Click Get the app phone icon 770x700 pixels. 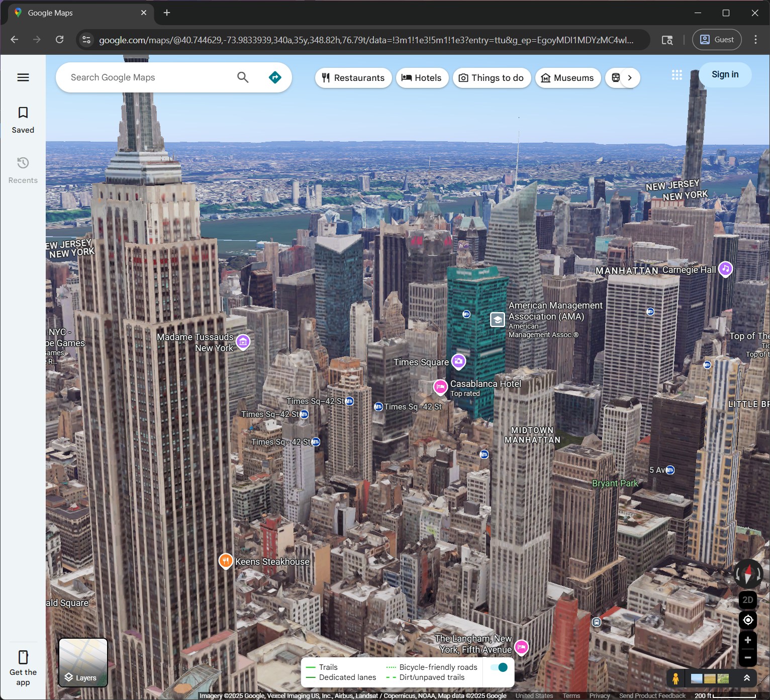pyautogui.click(x=23, y=657)
